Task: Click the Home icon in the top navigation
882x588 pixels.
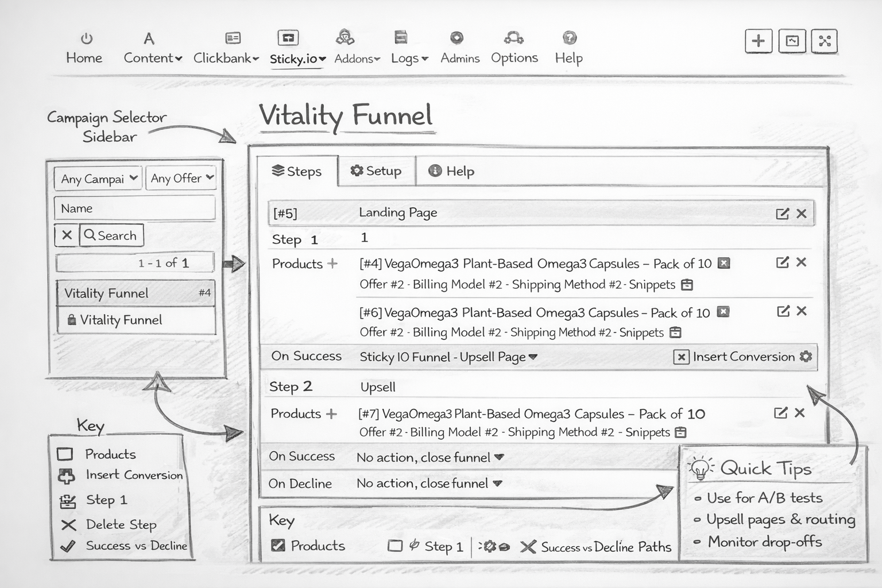Action: (86, 38)
